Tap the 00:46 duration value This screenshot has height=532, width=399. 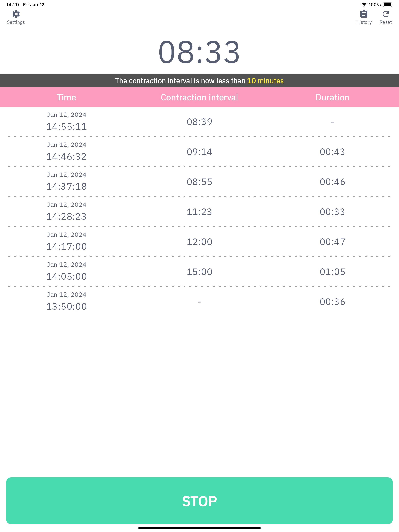(332, 182)
